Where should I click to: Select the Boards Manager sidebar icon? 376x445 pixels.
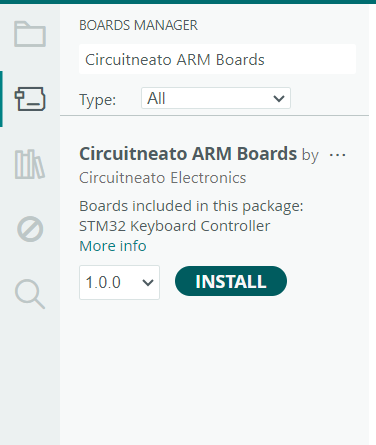[30, 99]
